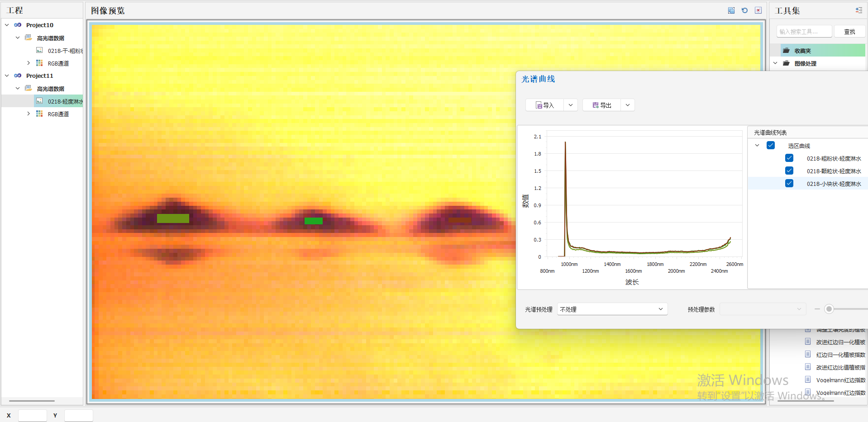
Task: Click the overlapping-windows icon in image preview header
Action: [731, 10]
